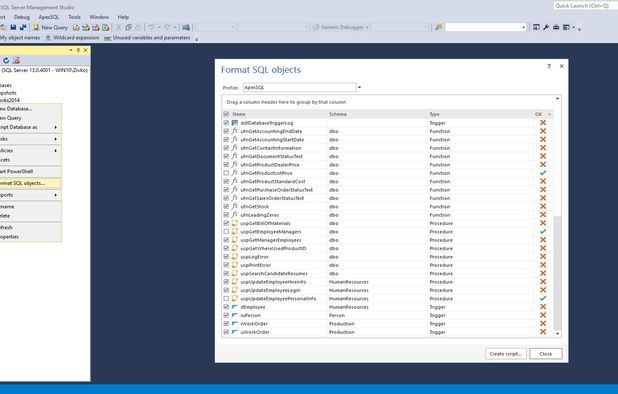Click the function fx icon beside ufnLeadingZeros

click(235, 215)
